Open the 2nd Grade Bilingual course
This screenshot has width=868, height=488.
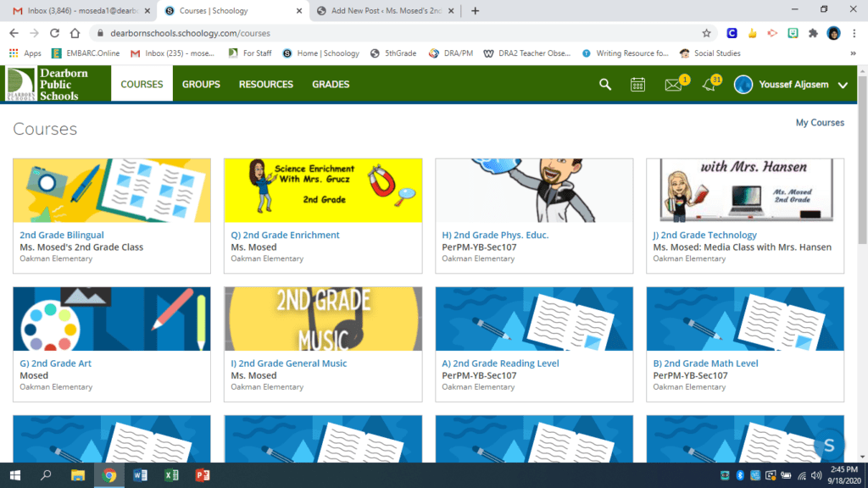[61, 235]
